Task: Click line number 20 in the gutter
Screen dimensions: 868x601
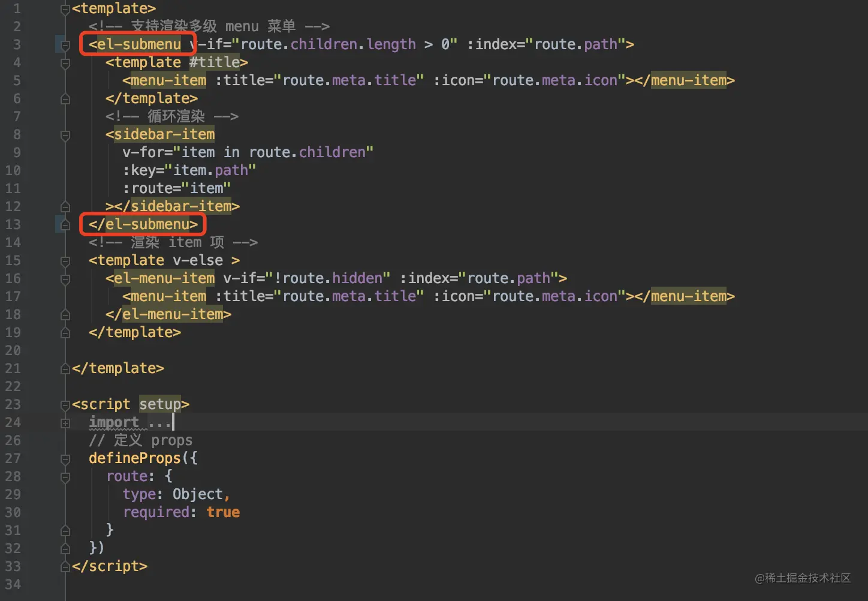Action: [13, 350]
